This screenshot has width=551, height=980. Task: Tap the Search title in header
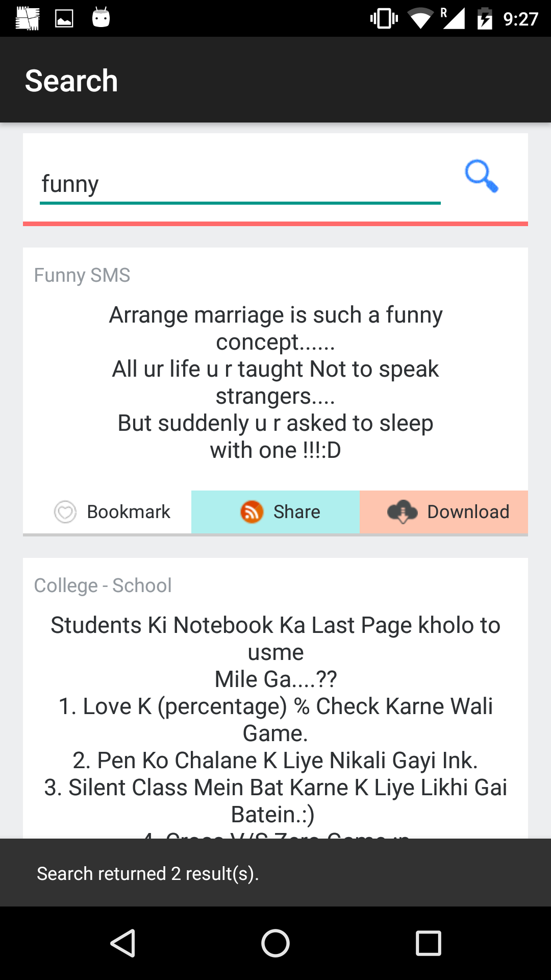coord(71,81)
